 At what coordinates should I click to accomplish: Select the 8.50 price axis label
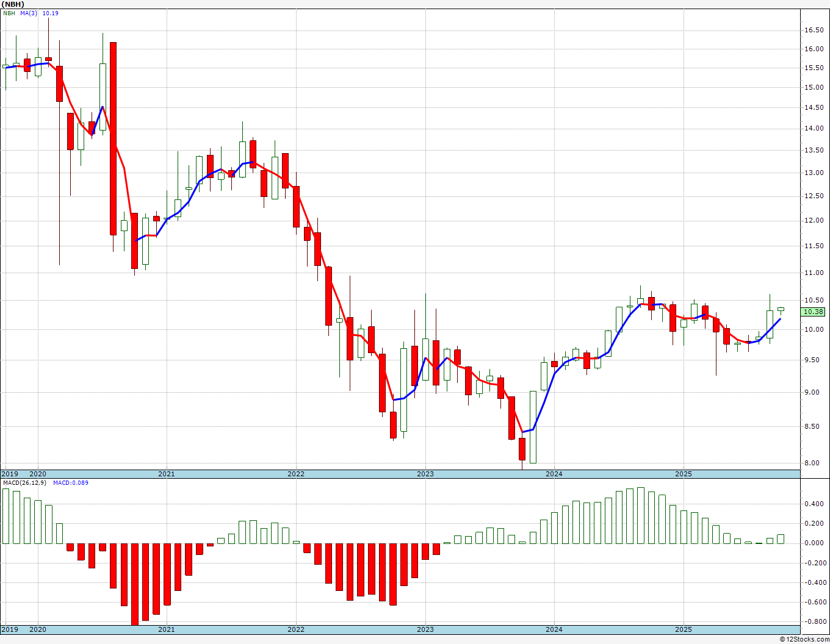pyautogui.click(x=813, y=426)
